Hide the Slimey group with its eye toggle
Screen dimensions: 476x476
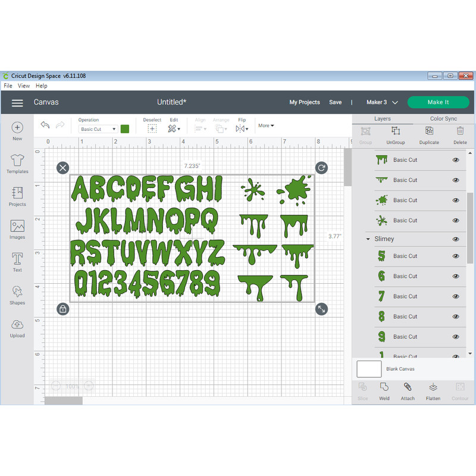tap(456, 239)
